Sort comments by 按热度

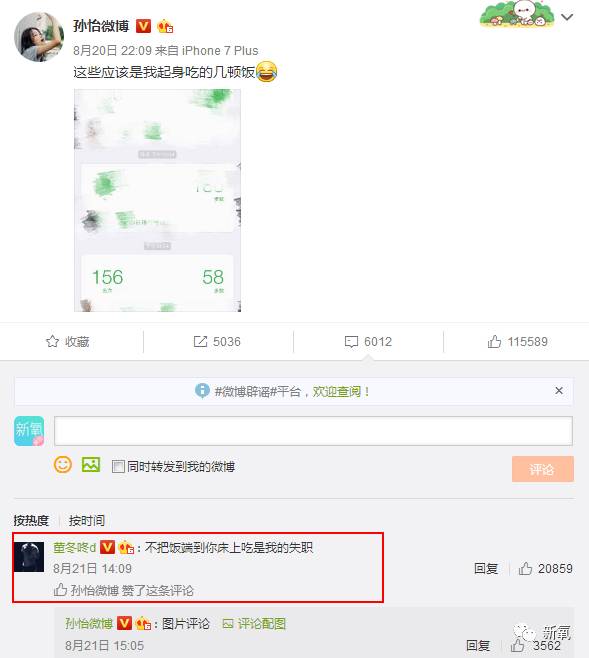(31, 520)
